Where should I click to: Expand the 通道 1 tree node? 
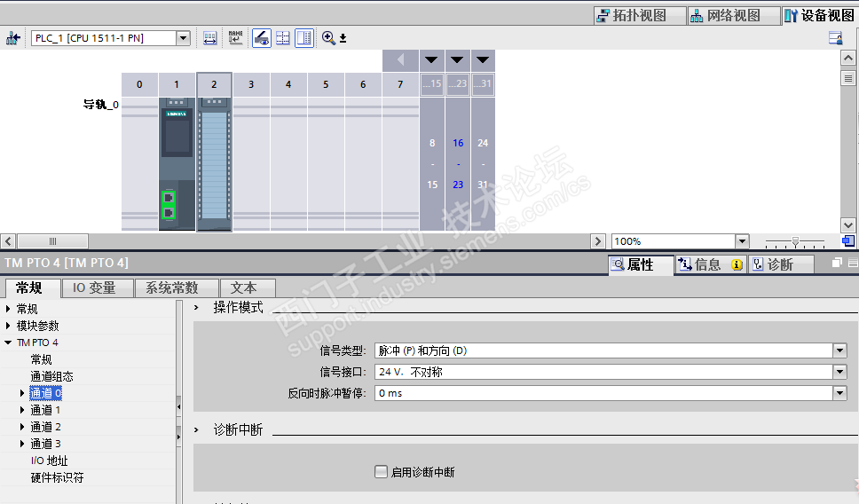point(22,410)
